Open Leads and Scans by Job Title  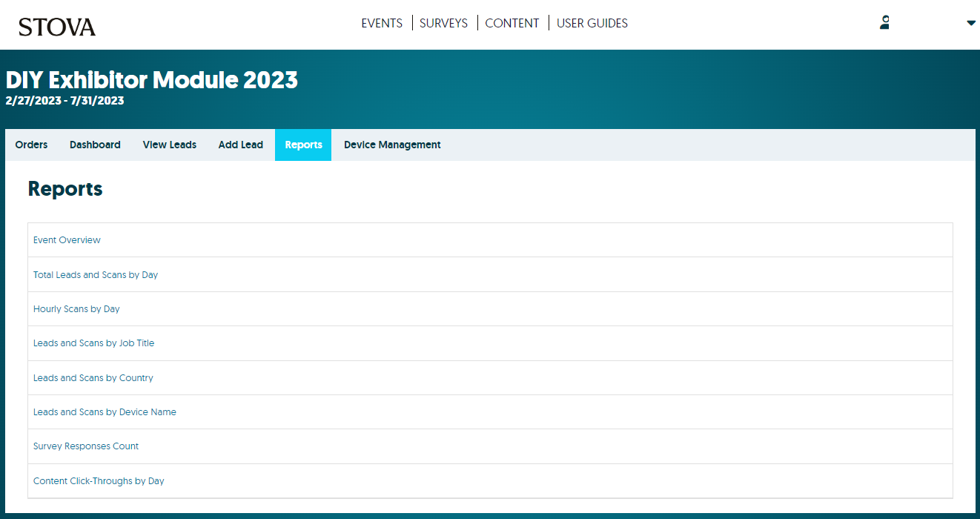coord(93,343)
